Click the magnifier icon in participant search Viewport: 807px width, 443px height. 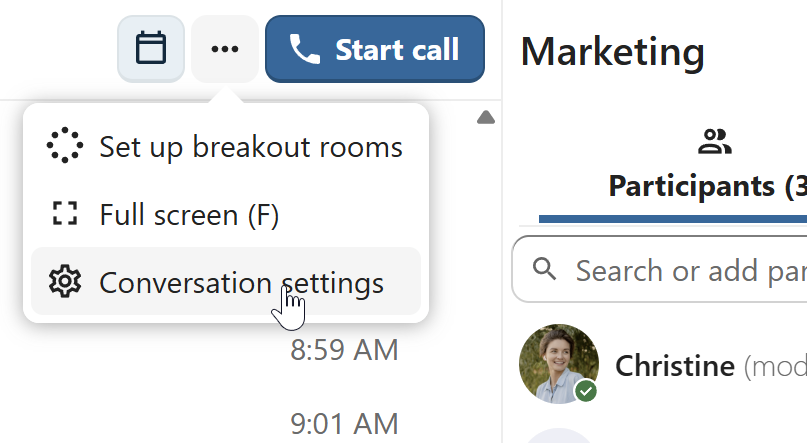(x=545, y=269)
